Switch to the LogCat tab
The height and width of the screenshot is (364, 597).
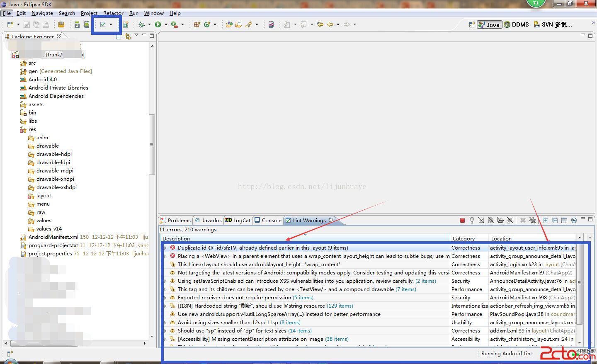[x=238, y=220]
